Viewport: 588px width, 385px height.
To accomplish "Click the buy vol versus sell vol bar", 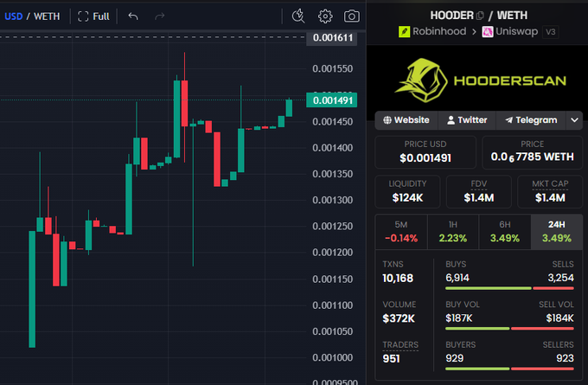I will (x=509, y=329).
